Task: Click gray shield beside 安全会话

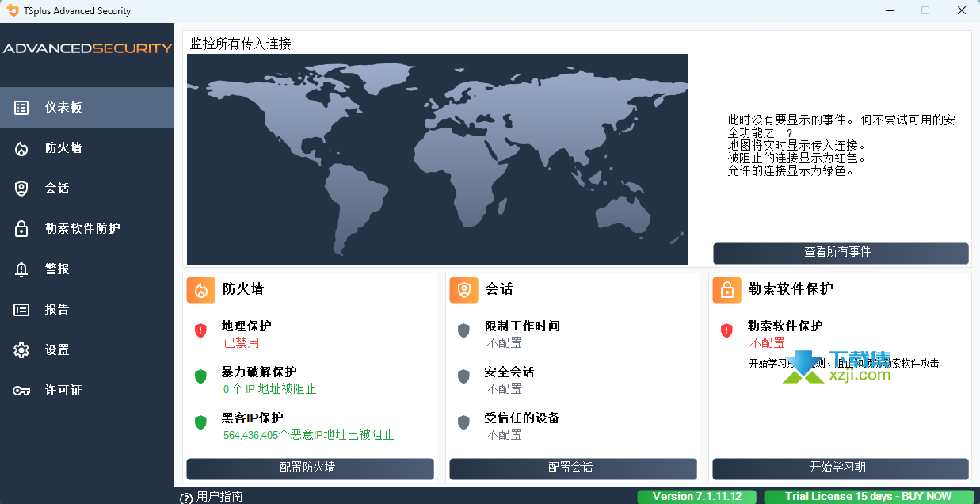Action: pos(463,376)
